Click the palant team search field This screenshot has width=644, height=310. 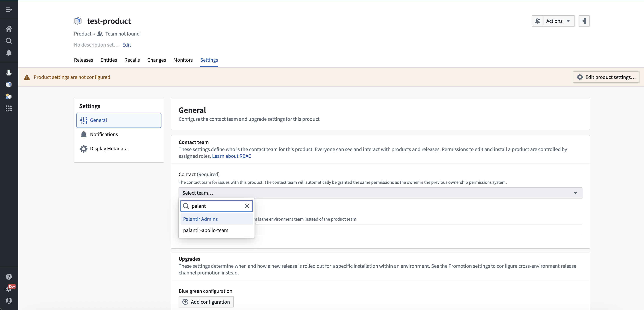[x=216, y=206]
